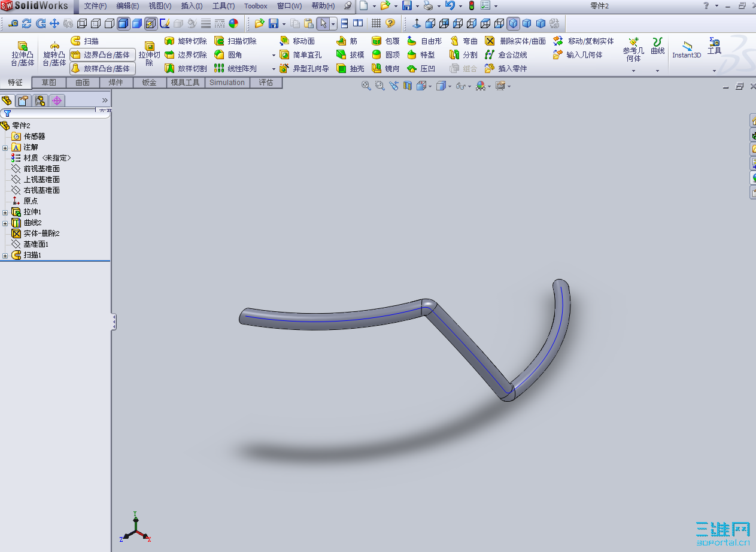Select the 简单直孔 simple hole tool
Image resolution: width=756 pixels, height=552 pixels.
(301, 54)
